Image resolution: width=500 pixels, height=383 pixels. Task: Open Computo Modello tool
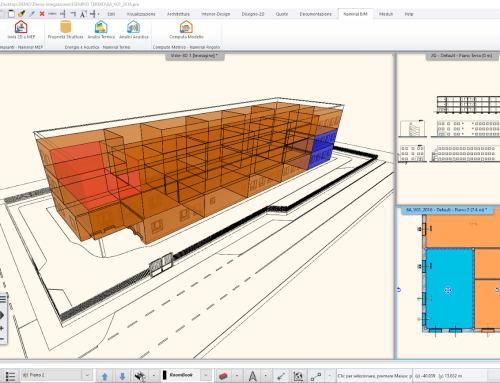point(186,27)
